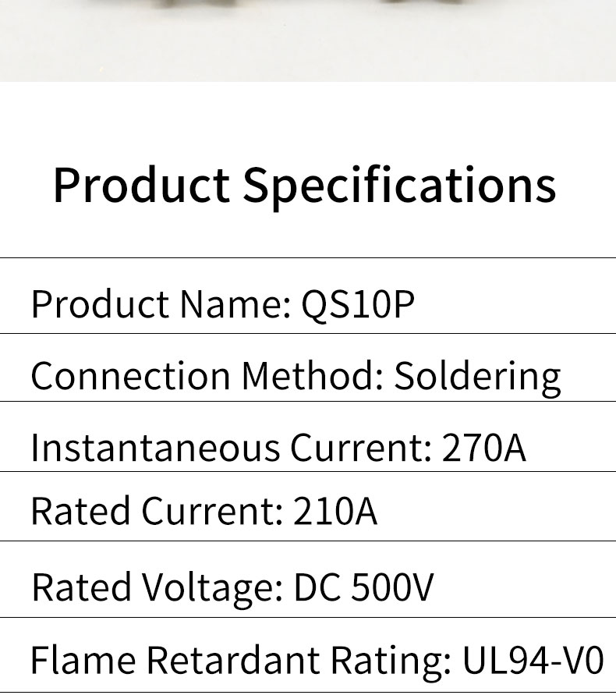The height and width of the screenshot is (695, 616).
Task: Click the Product Name label
Action: 160,304
